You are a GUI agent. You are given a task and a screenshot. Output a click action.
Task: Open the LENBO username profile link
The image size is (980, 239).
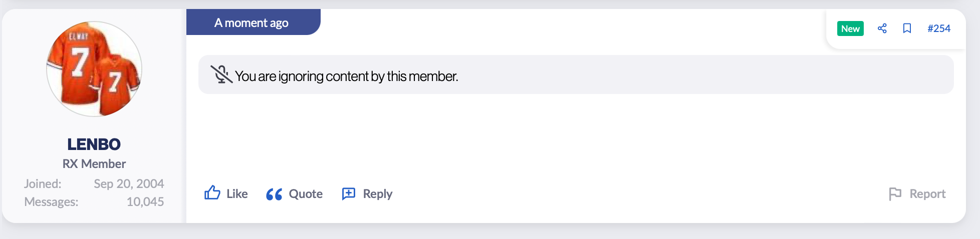coord(94,144)
